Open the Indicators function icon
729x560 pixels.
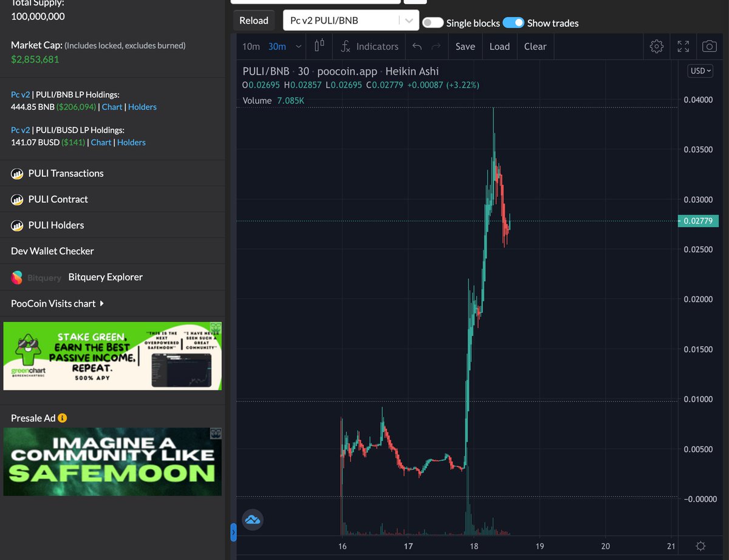point(345,46)
